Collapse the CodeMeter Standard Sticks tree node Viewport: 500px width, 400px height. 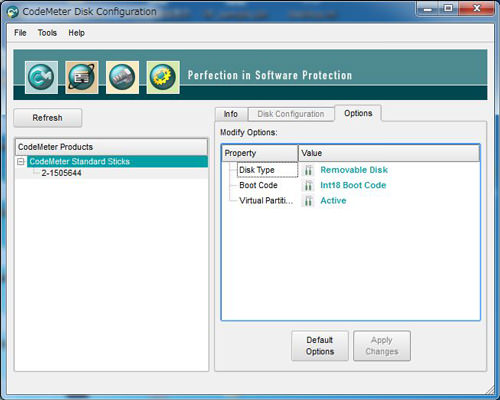coord(21,162)
